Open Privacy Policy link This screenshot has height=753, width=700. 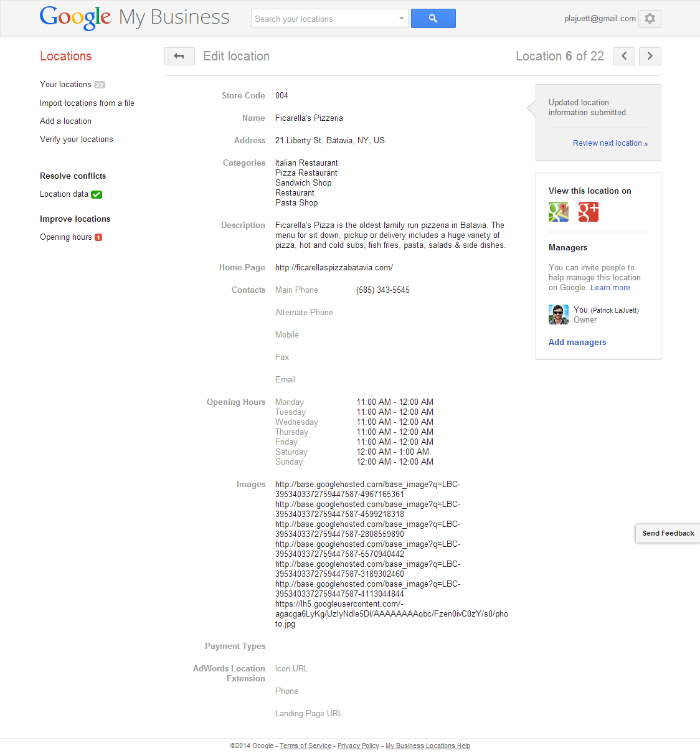(x=358, y=746)
